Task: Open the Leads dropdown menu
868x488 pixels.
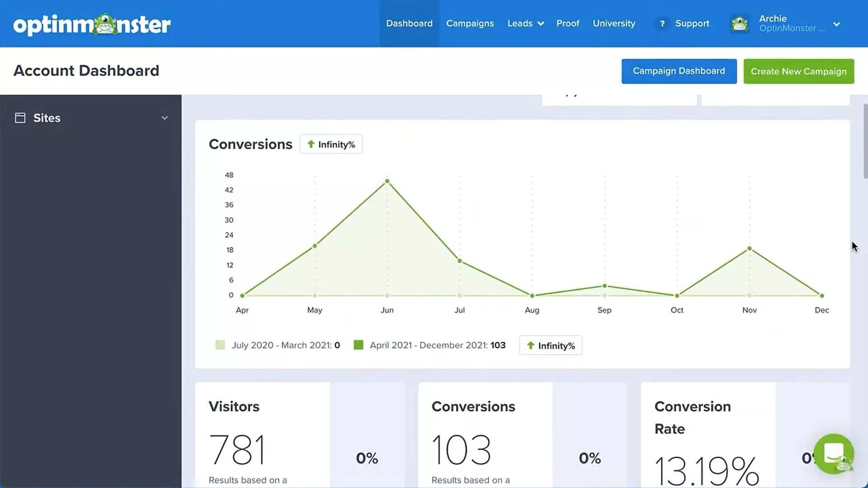Action: (525, 23)
